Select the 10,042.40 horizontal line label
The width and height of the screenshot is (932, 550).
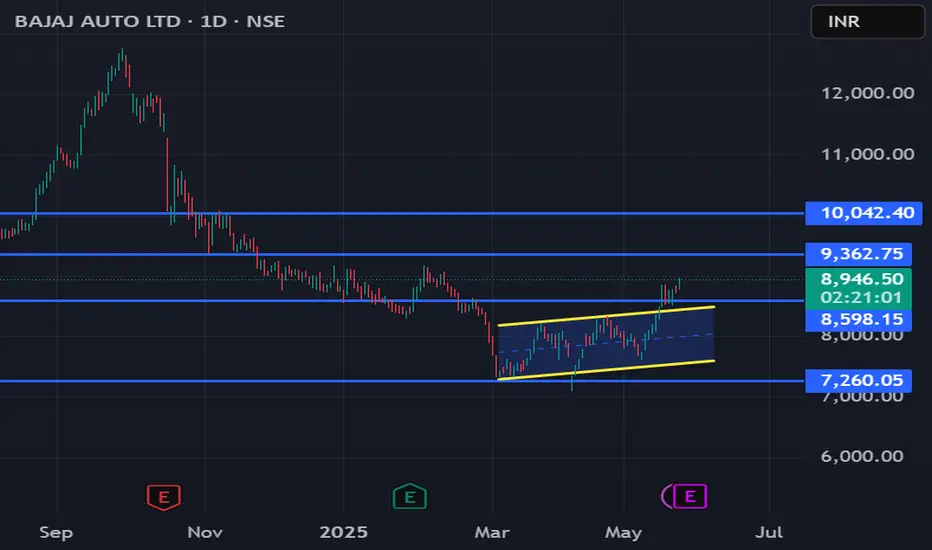pyautogui.click(x=864, y=213)
